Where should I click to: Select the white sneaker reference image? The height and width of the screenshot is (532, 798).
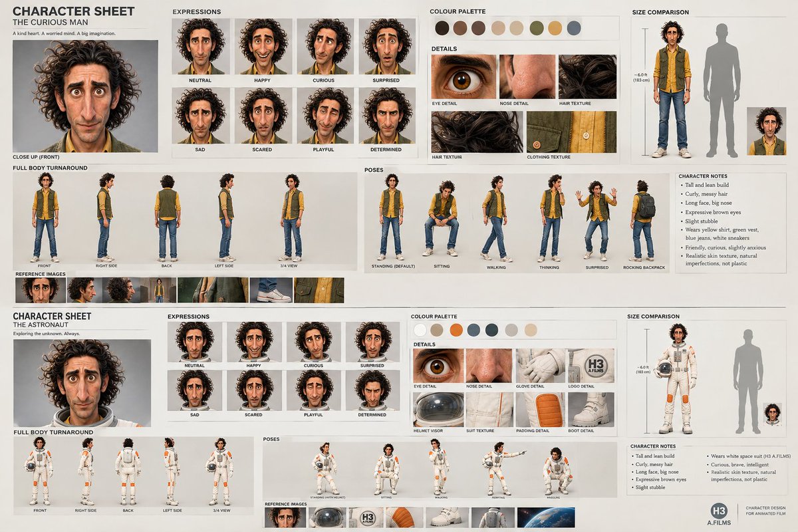pos(271,291)
